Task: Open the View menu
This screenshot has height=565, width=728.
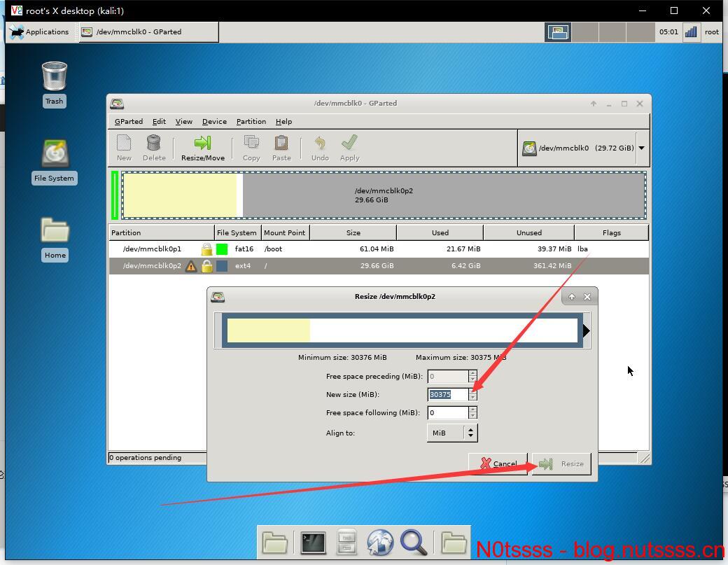Action: tap(184, 122)
